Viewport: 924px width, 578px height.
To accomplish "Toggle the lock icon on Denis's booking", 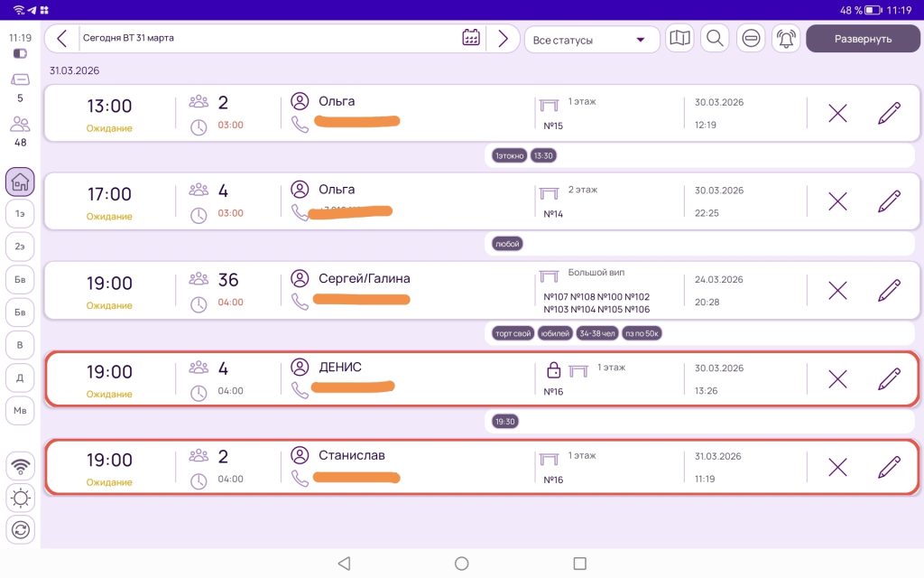I will click(554, 370).
